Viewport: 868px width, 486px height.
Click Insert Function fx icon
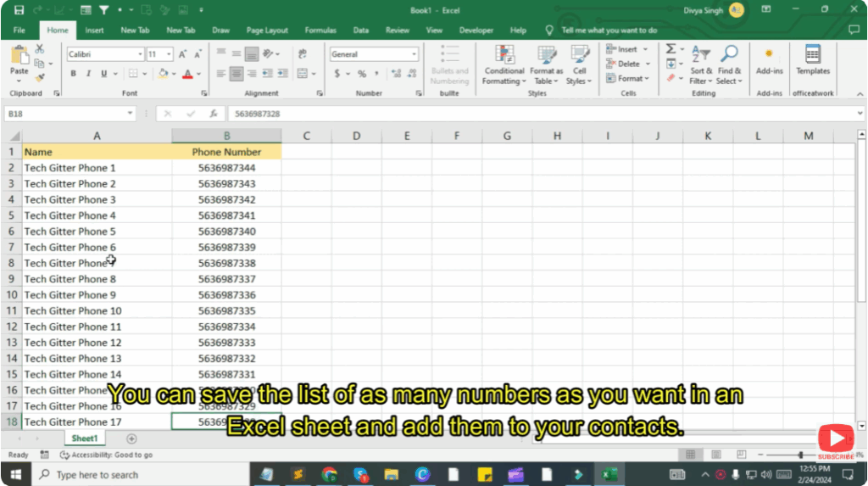coord(213,114)
